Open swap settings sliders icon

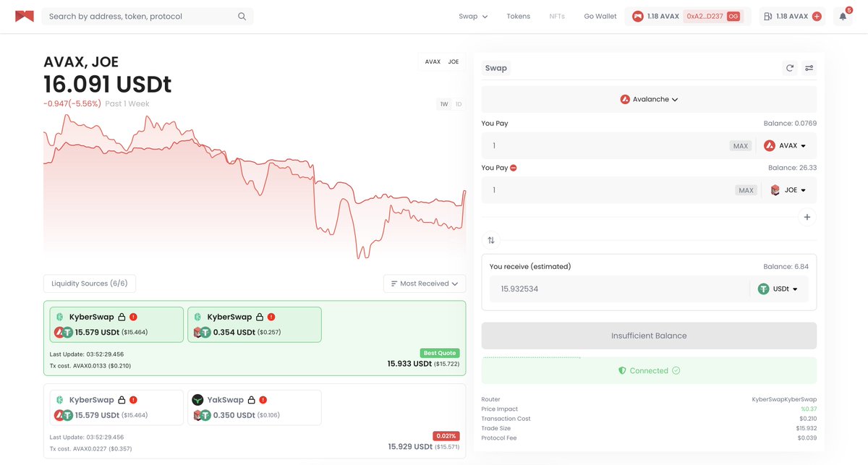click(809, 68)
